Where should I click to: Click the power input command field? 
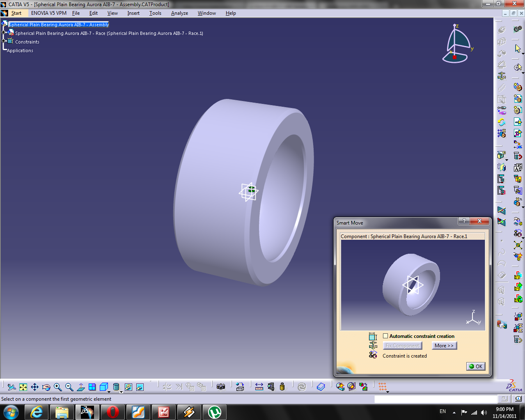436,399
